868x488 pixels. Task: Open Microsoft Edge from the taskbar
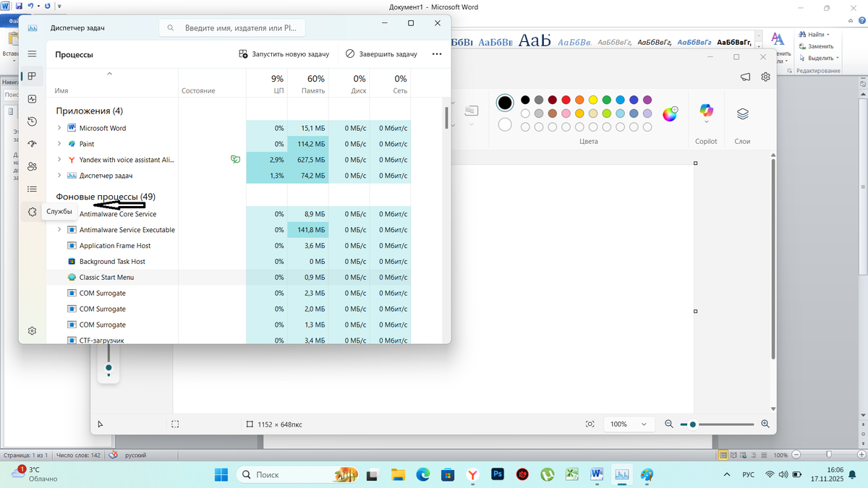coord(423,475)
